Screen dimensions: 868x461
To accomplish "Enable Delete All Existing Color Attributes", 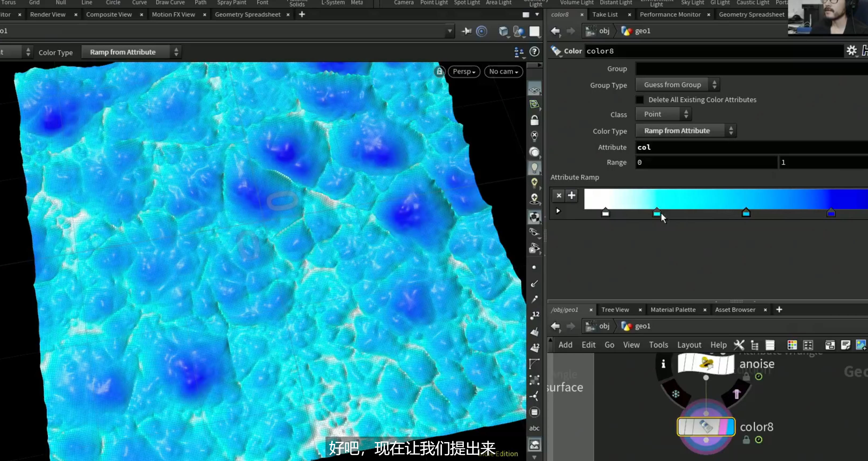I will tap(640, 100).
